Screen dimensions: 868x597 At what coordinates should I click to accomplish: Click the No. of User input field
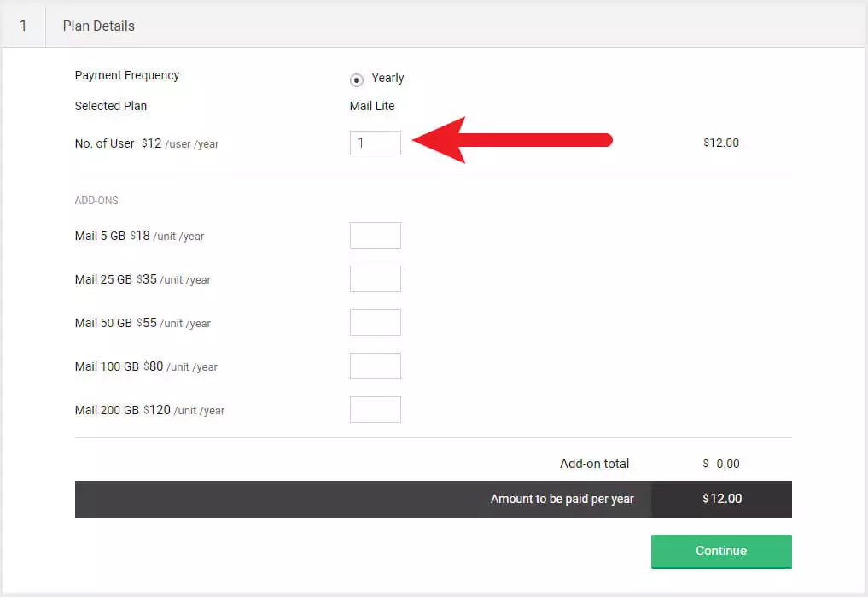(376, 143)
